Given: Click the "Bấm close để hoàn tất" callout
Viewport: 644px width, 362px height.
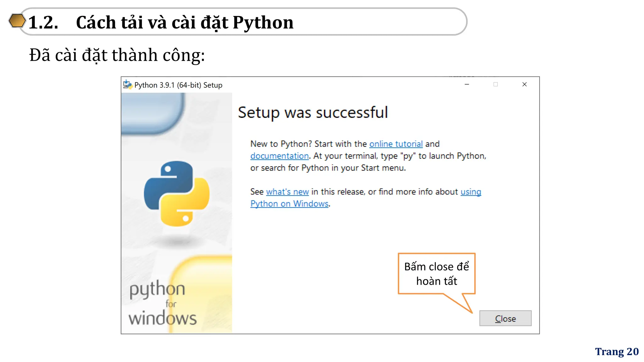Looking at the screenshot, I should pos(436,273).
